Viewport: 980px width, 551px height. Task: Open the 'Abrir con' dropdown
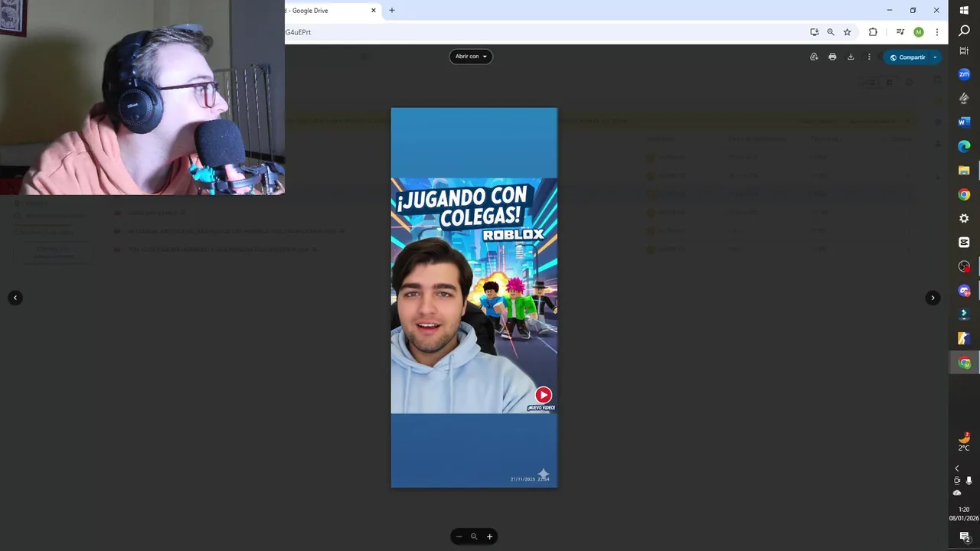point(471,57)
